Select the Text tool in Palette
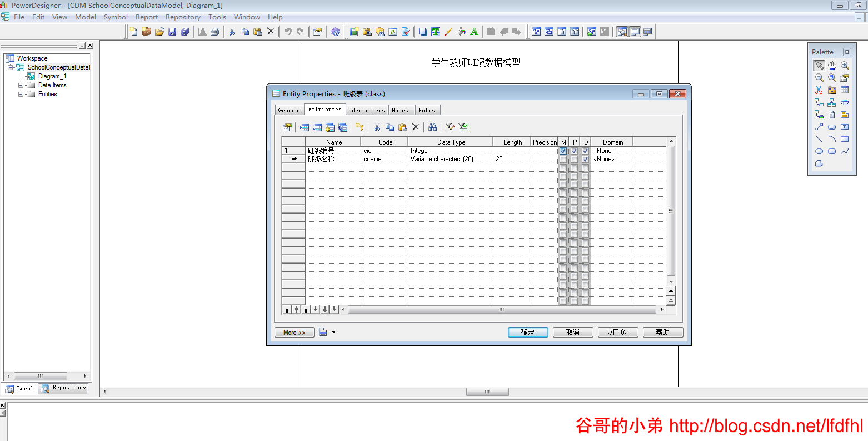The height and width of the screenshot is (441, 868). coord(845,127)
